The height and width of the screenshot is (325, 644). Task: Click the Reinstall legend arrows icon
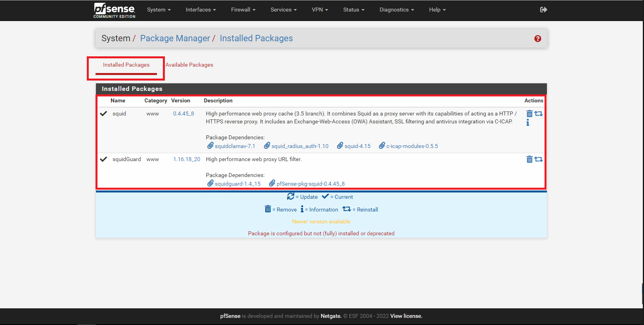click(x=347, y=209)
